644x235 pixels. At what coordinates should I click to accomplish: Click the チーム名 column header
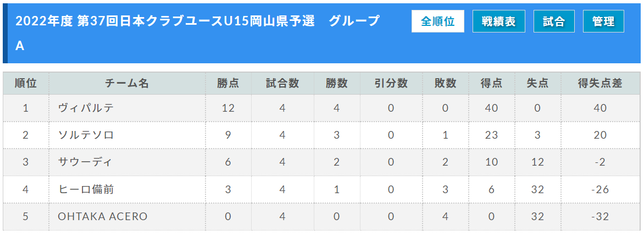(x=127, y=84)
